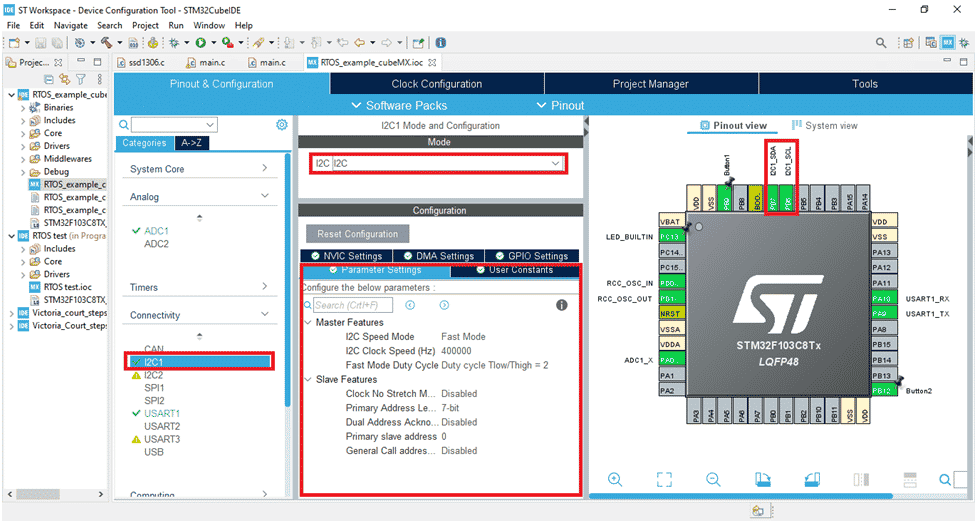This screenshot has width=977, height=523.
Task: Collapse the Slave Features section
Action: tap(308, 379)
